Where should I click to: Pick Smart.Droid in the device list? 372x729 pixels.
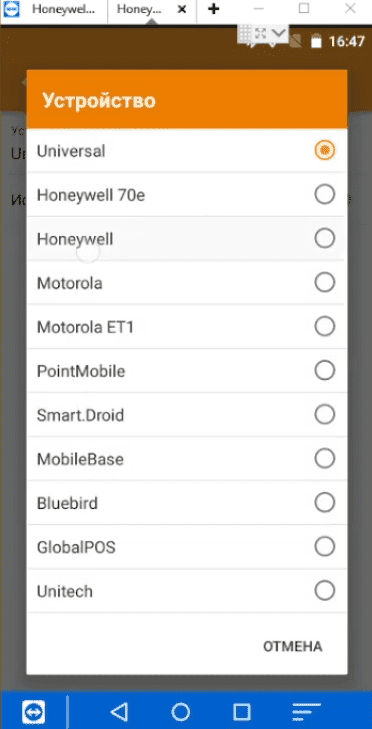pos(186,415)
